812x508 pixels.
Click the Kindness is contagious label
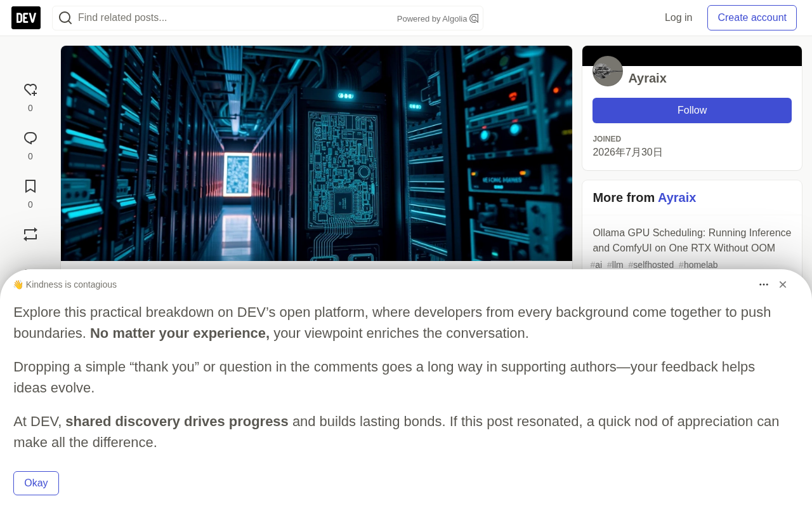(71, 284)
